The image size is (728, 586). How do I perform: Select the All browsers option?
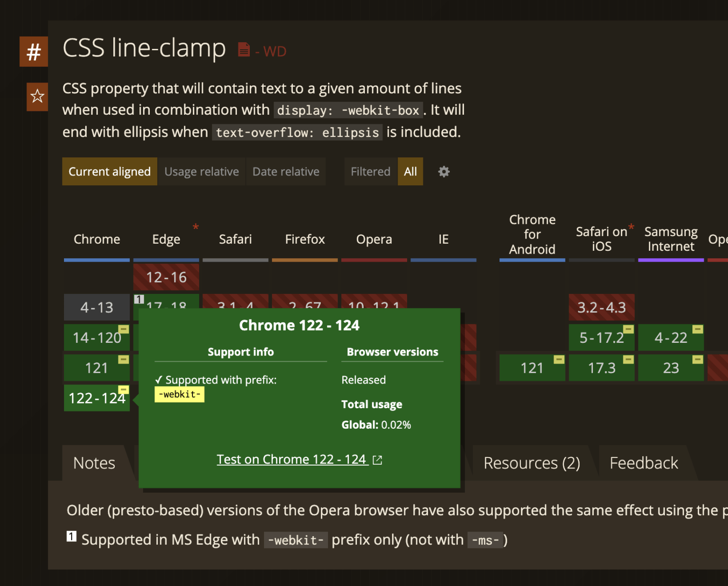click(410, 172)
